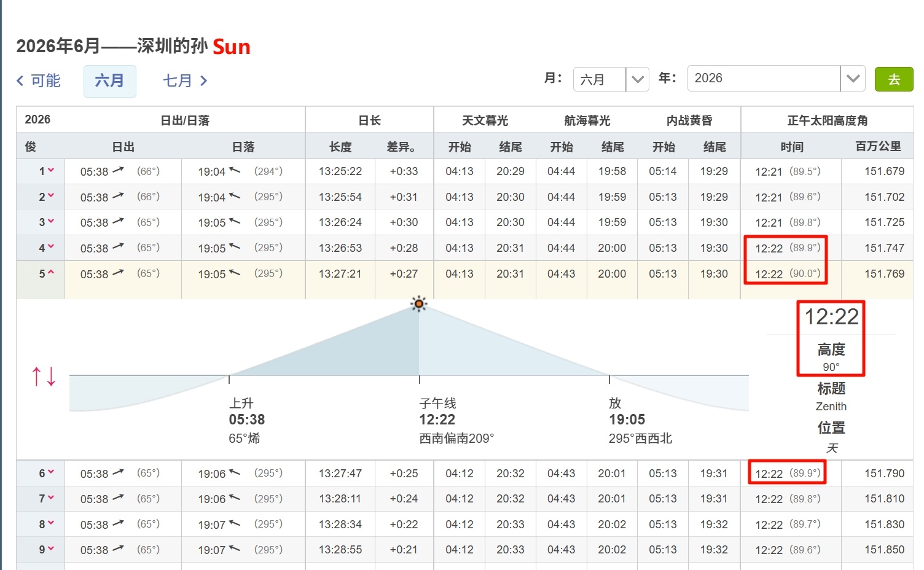Click Zenith label in side panel

tap(831, 407)
